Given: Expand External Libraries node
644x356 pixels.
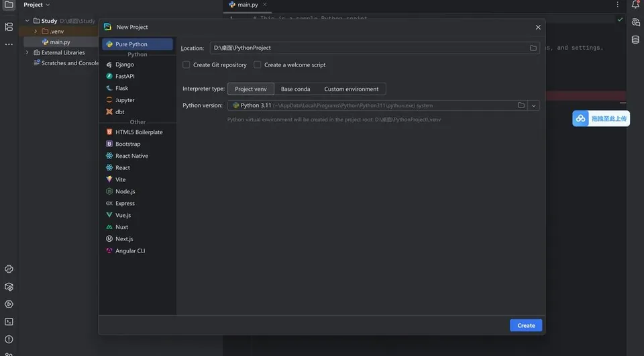Looking at the screenshot, I should point(27,52).
